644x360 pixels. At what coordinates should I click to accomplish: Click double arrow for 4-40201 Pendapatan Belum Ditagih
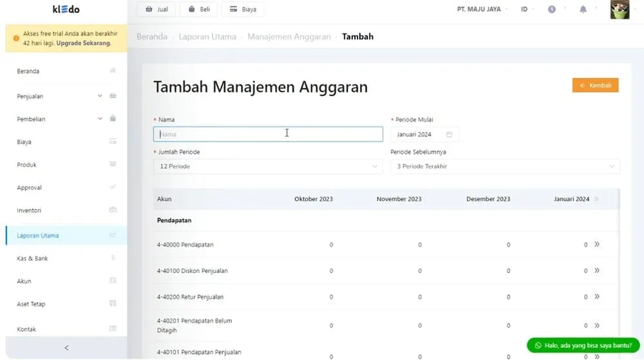point(597,325)
